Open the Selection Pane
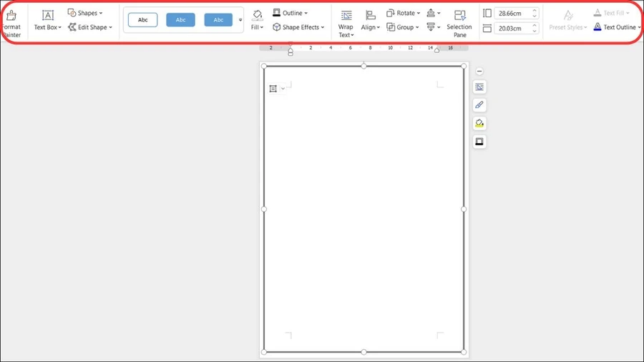Viewport: 644px width, 362px height. pyautogui.click(x=459, y=24)
